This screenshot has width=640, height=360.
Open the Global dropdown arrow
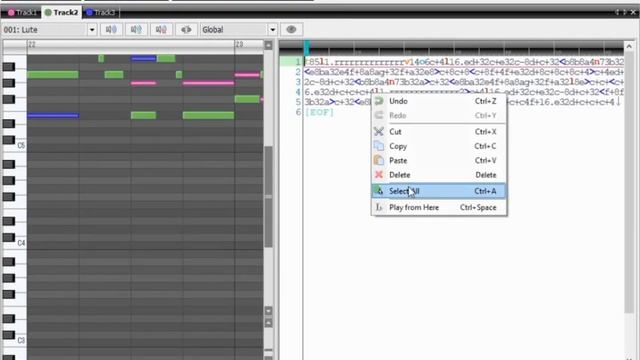point(273,30)
